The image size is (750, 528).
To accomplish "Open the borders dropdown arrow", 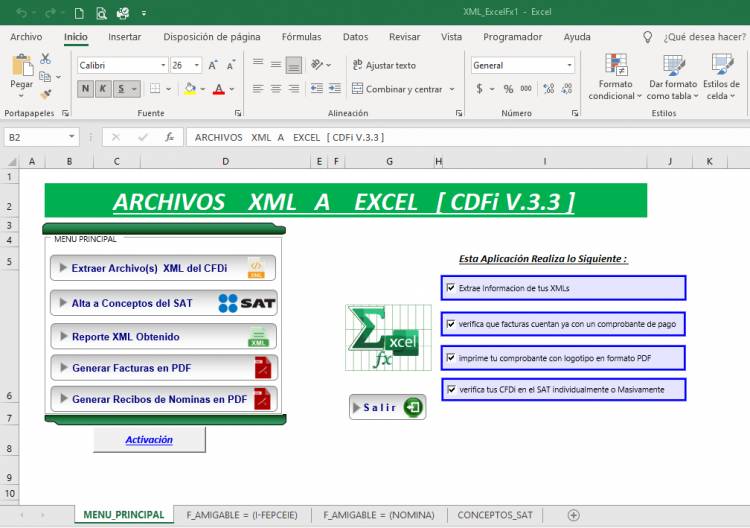I will click(x=168, y=89).
